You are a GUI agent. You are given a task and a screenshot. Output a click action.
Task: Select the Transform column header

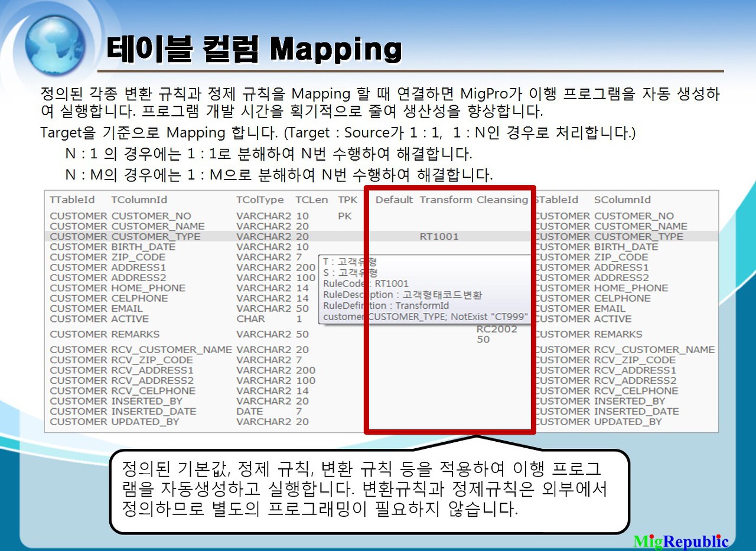pos(446,200)
